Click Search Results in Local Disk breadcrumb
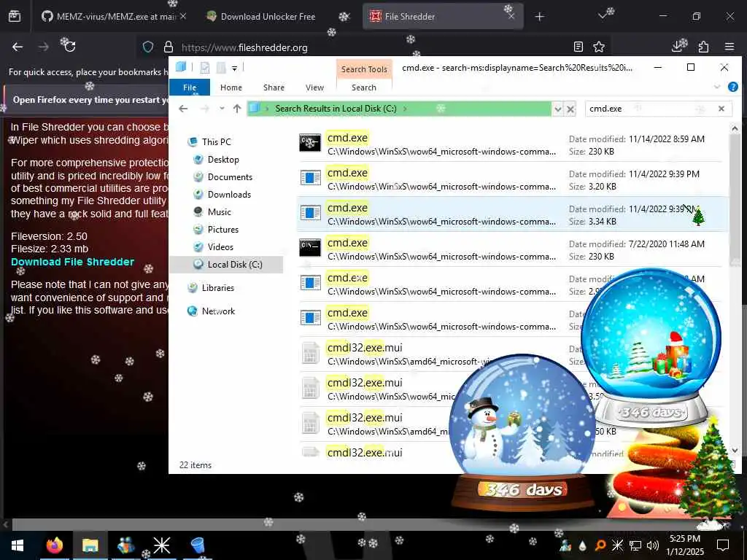The height and width of the screenshot is (560, 747). 336,109
